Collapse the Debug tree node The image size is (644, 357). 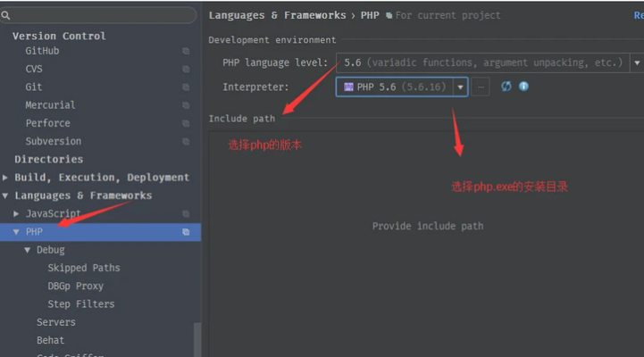click(28, 250)
